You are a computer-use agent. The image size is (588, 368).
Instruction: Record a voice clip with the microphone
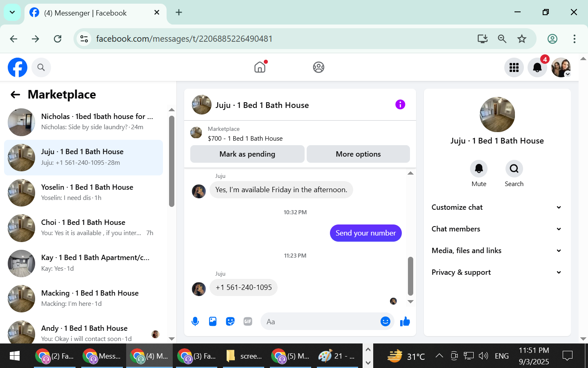coord(195,322)
